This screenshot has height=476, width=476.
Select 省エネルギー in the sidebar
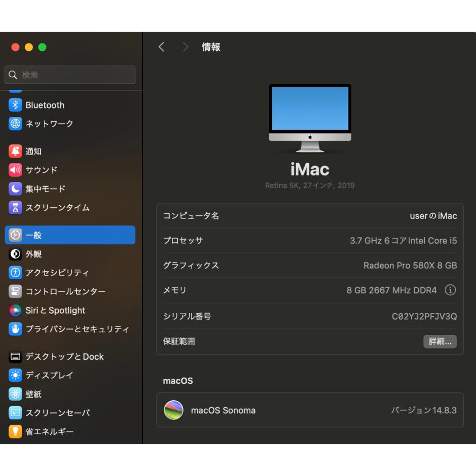pos(70,432)
